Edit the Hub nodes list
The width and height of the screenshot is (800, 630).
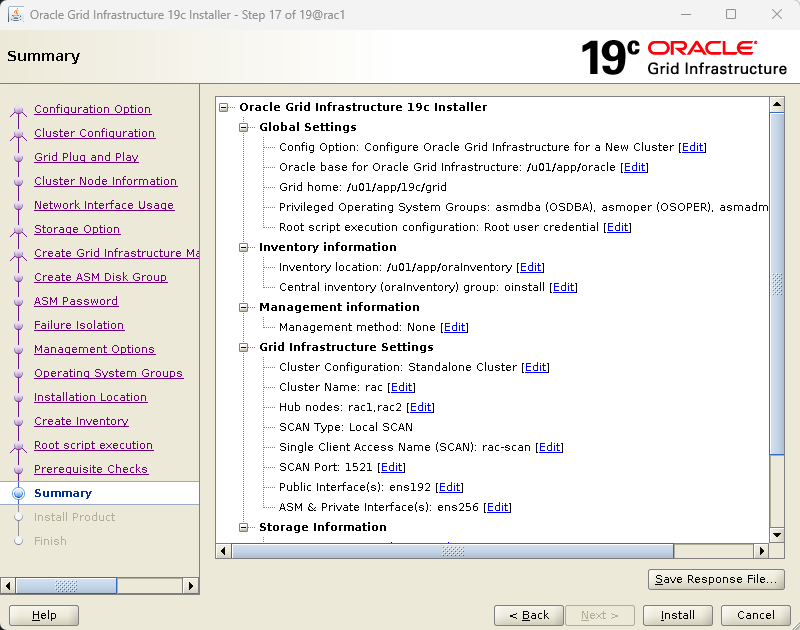click(x=420, y=407)
